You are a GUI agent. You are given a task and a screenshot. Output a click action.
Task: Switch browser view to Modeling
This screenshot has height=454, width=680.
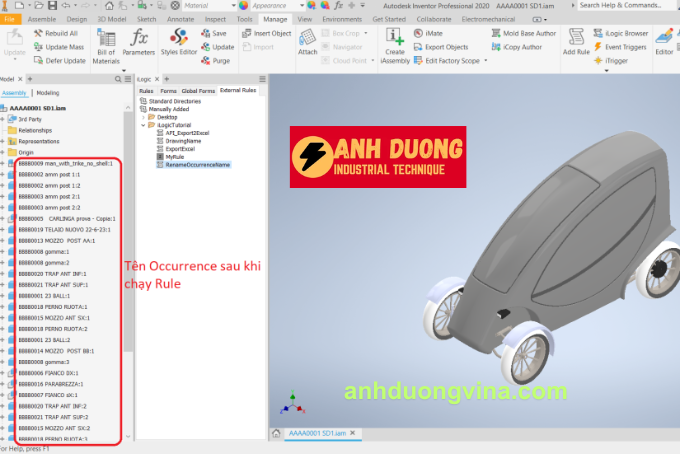[x=48, y=92]
